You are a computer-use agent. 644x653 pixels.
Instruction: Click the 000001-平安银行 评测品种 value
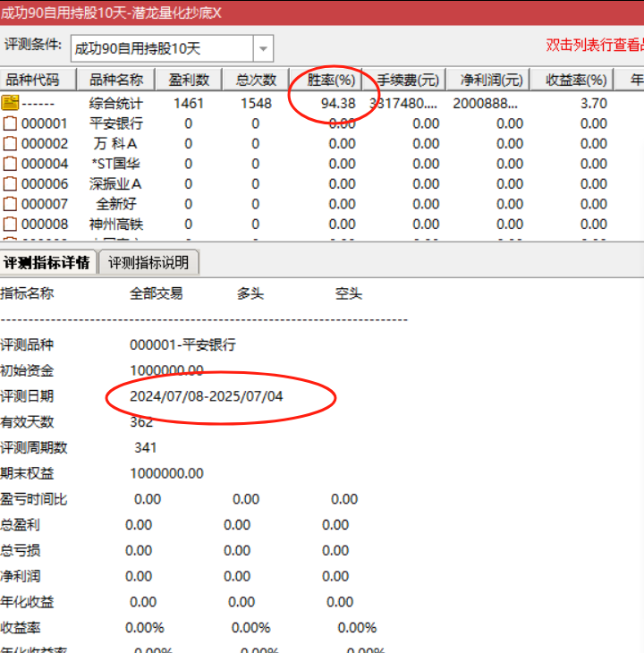coord(182,344)
